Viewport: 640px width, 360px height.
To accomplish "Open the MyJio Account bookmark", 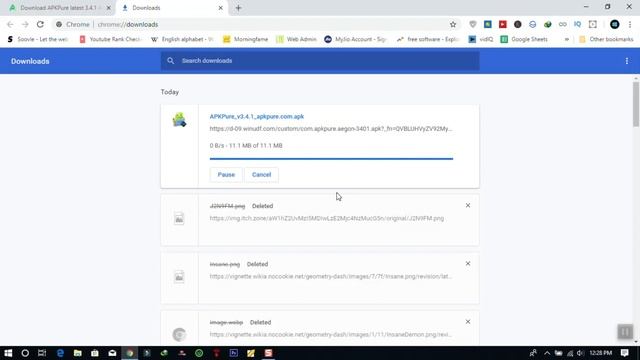I will tap(356, 39).
